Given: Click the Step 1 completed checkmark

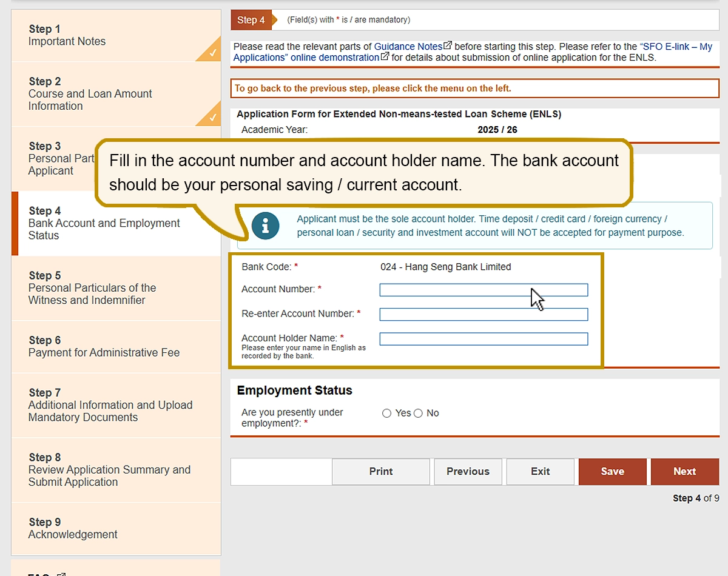Looking at the screenshot, I should tap(212, 53).
